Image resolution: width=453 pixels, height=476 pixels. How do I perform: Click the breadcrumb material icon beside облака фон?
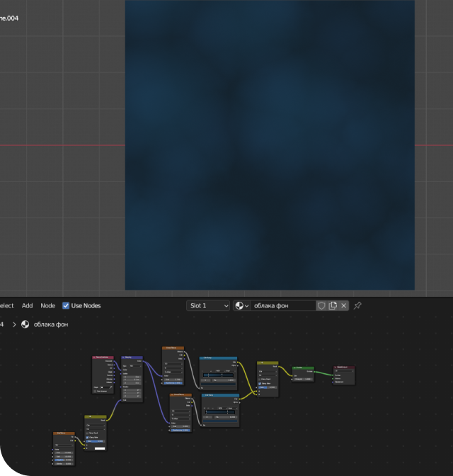(x=25, y=324)
